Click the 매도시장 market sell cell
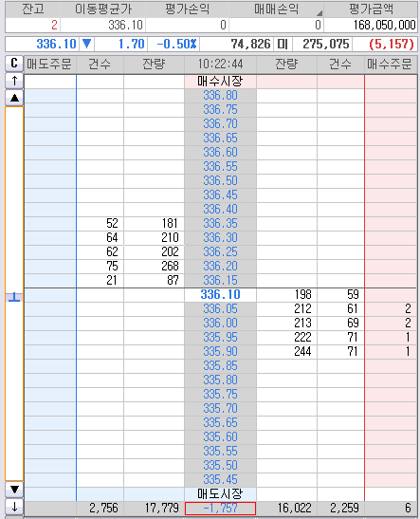The image size is (420, 519). click(x=220, y=493)
